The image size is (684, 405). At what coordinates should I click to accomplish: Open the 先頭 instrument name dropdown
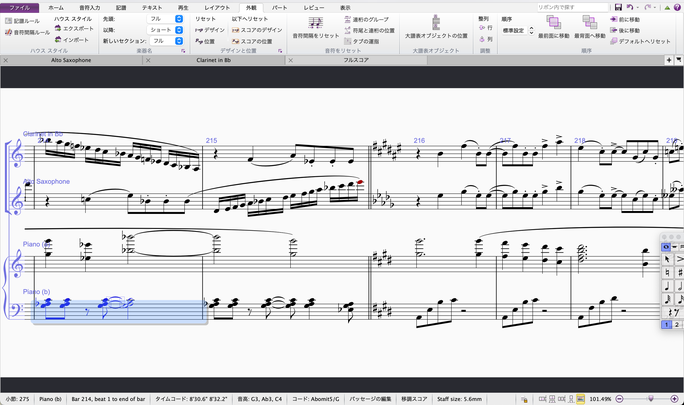coord(166,19)
